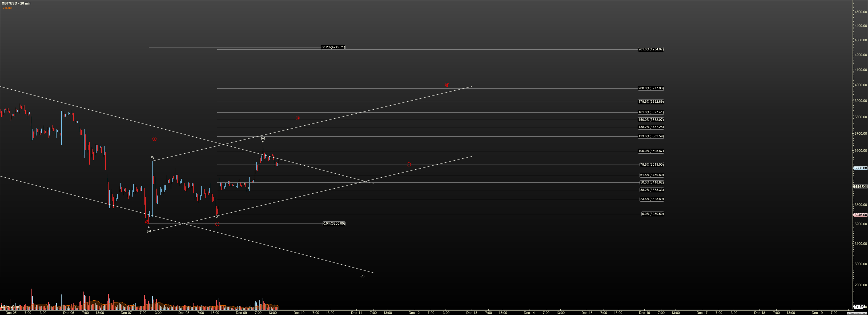Screen dimensions: 868x315
Task: Select the red circled 1 wave label
Action: (154, 139)
